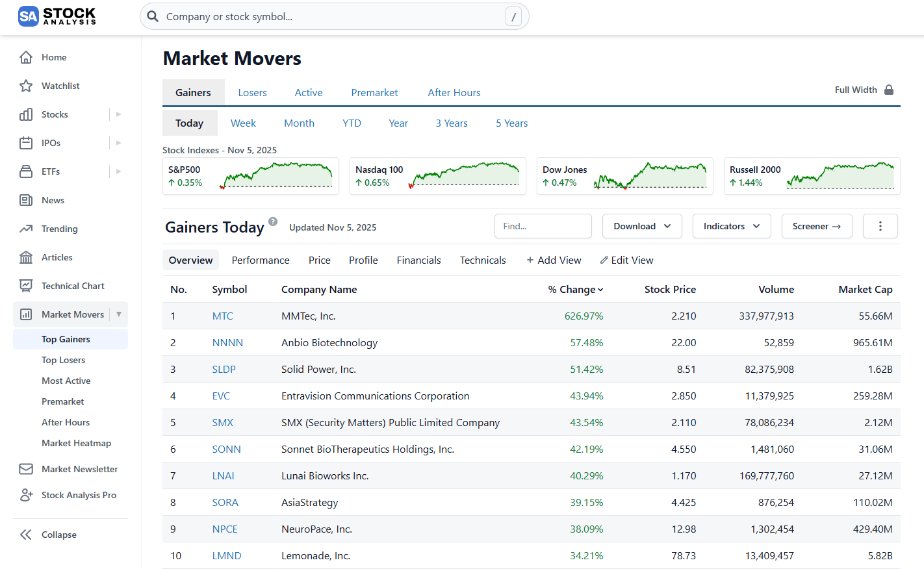Sort table by the % Change column
924x569 pixels.
[x=575, y=289]
